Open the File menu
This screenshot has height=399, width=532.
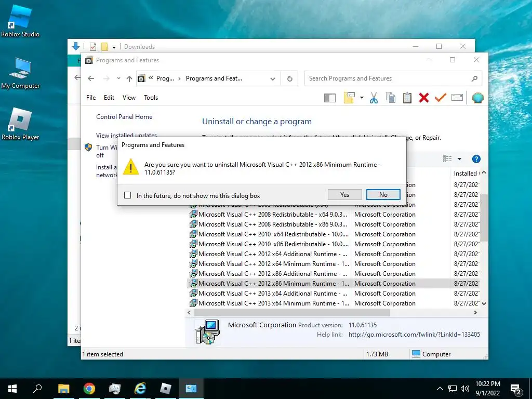pyautogui.click(x=91, y=98)
